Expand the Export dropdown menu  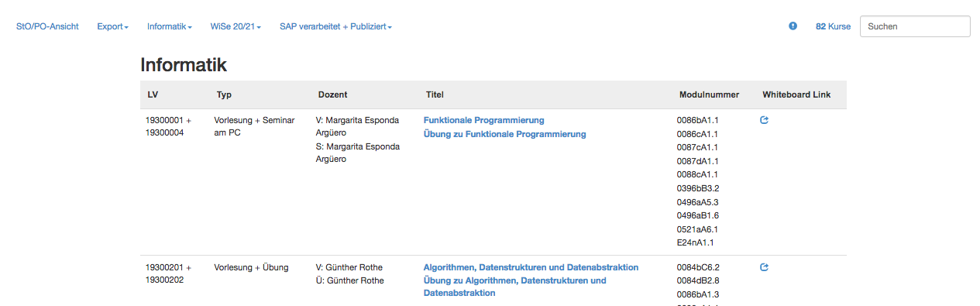click(x=112, y=26)
